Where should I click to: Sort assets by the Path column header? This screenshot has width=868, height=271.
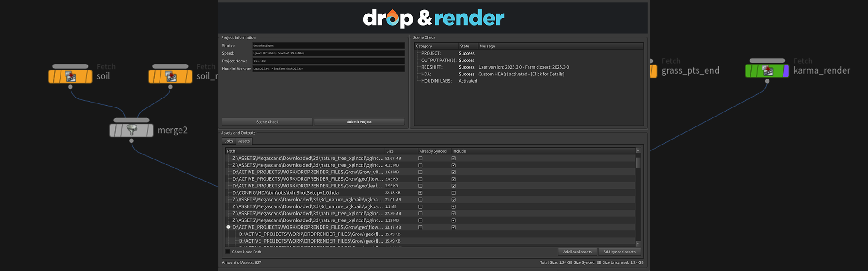point(305,151)
